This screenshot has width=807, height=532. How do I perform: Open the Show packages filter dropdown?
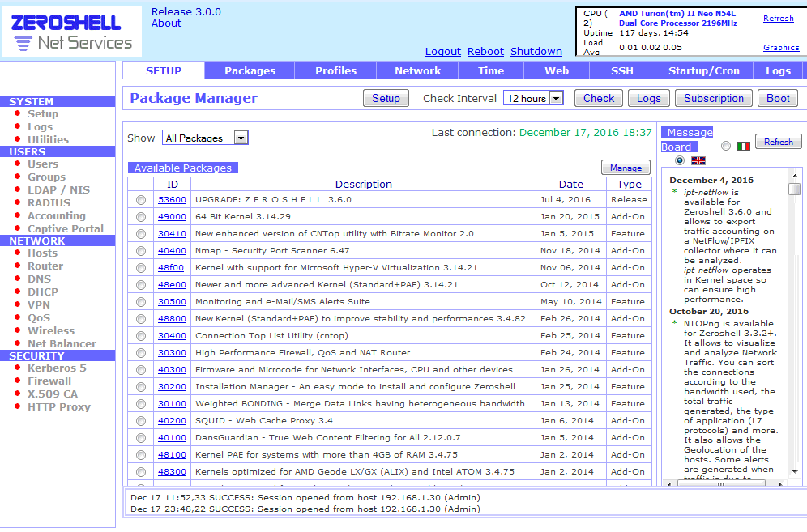(241, 138)
